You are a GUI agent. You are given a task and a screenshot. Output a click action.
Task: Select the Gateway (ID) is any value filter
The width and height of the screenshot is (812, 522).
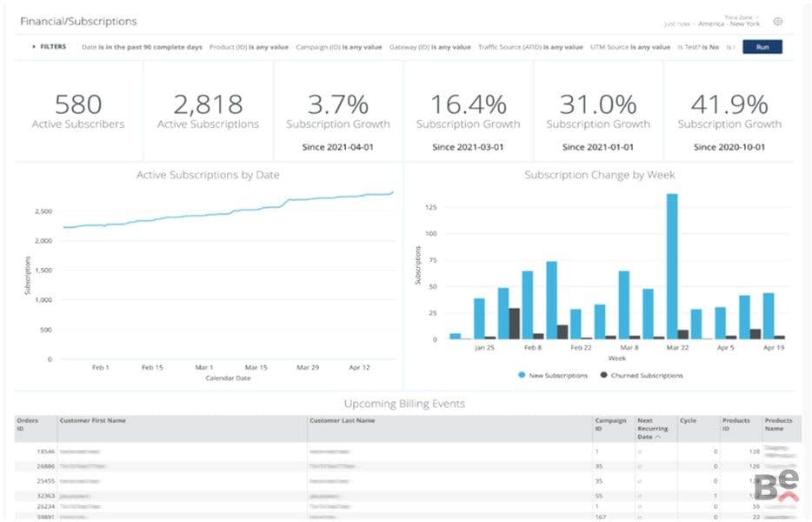(x=429, y=47)
